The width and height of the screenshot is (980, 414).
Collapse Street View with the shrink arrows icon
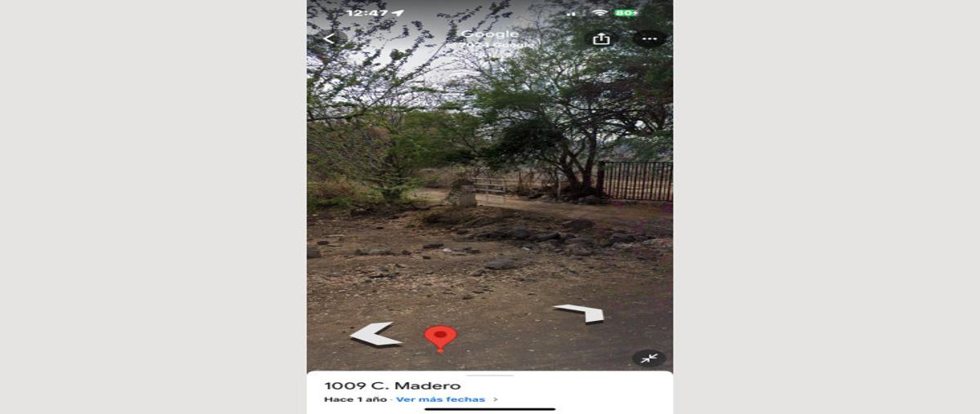[649, 358]
